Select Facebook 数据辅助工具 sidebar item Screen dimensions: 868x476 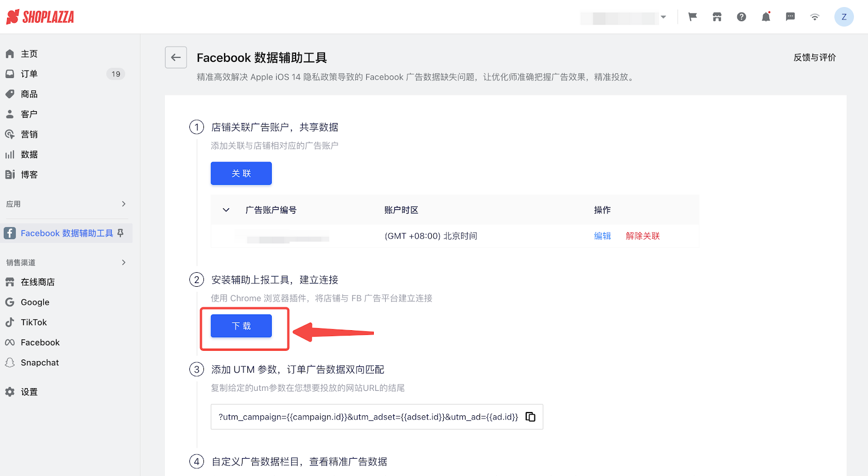click(x=66, y=233)
